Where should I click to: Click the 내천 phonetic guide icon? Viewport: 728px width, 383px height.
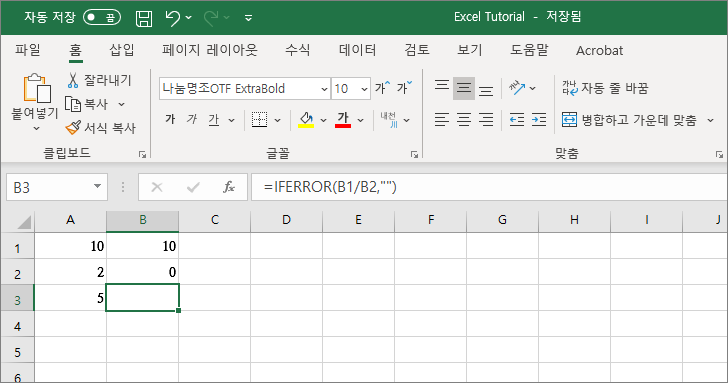[389, 120]
